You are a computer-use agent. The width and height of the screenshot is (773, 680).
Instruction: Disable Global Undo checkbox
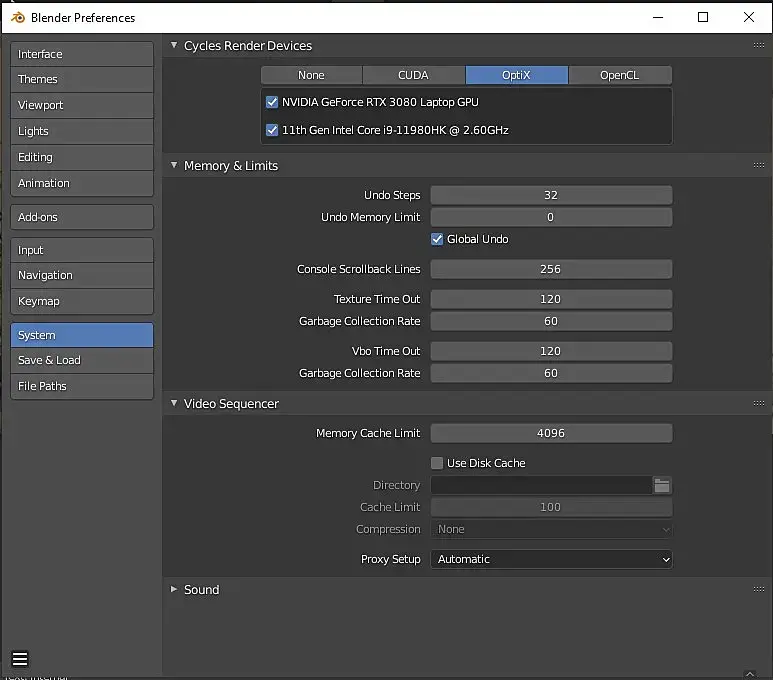437,239
